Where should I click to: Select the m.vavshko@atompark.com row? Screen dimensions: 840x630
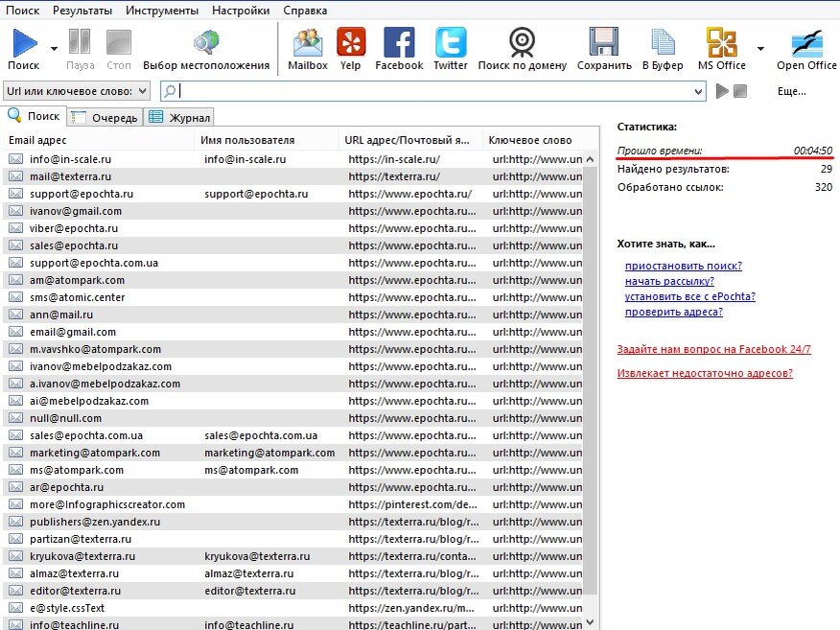click(x=293, y=349)
